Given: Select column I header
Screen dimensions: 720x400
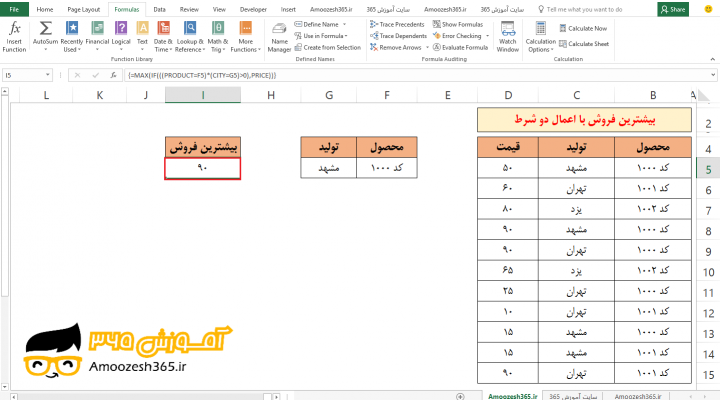Looking at the screenshot, I should (x=202, y=95).
